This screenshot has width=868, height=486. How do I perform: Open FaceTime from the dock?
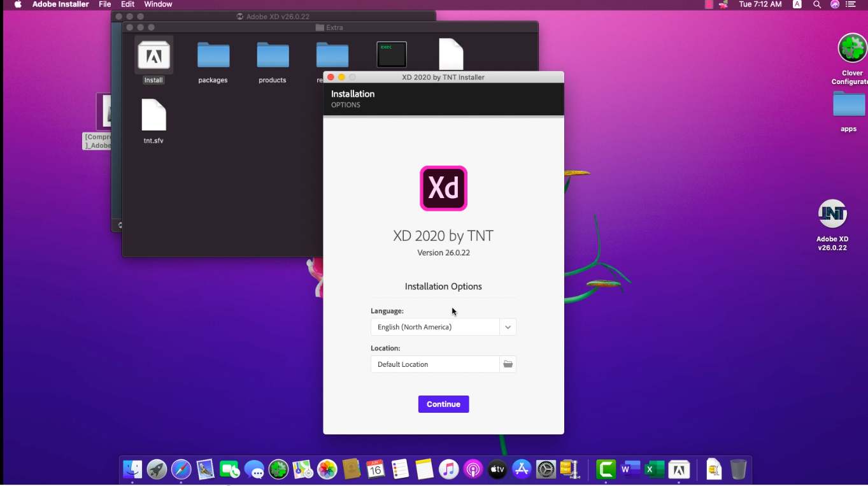pyautogui.click(x=229, y=470)
